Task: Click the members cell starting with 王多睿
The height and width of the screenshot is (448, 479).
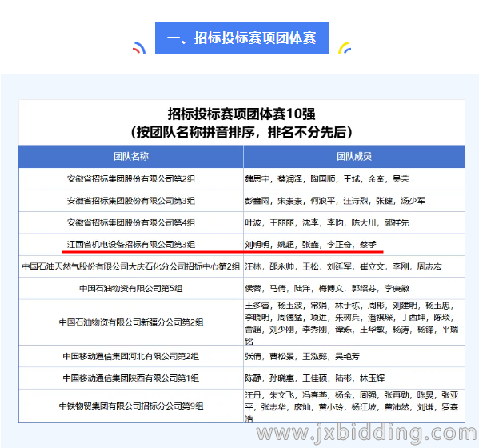Action: (x=354, y=322)
